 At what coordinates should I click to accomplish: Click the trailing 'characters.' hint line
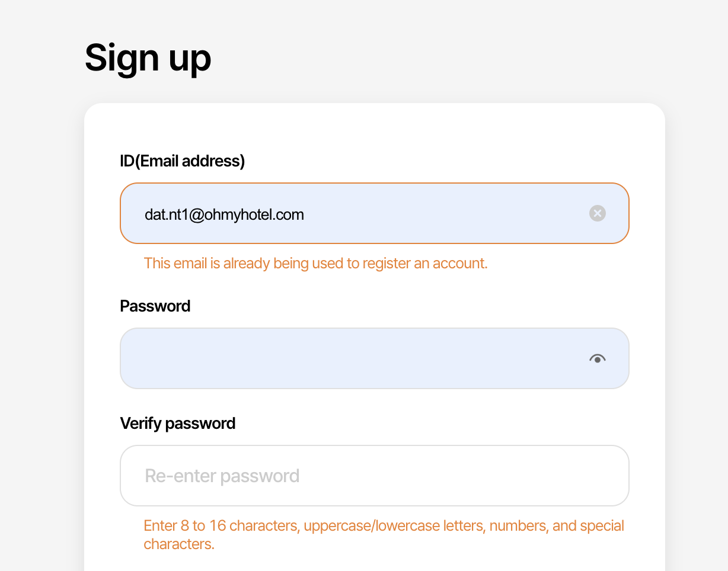click(x=178, y=544)
